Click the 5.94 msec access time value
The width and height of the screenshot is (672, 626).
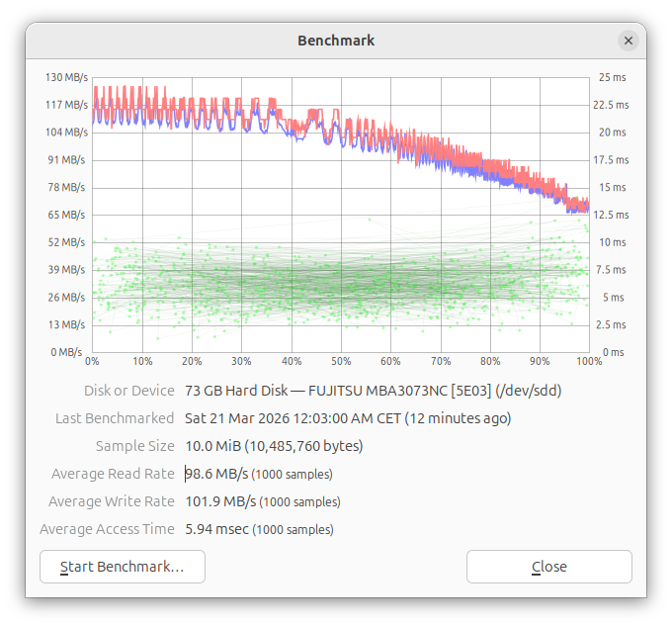click(216, 529)
